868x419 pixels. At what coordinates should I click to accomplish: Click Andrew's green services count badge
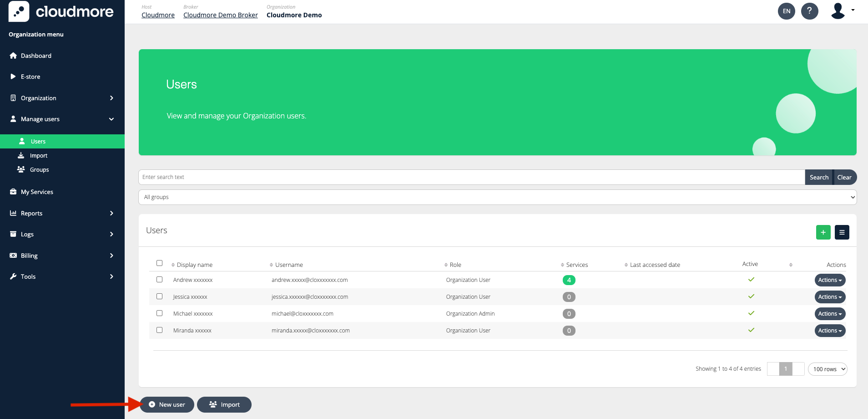tap(569, 280)
